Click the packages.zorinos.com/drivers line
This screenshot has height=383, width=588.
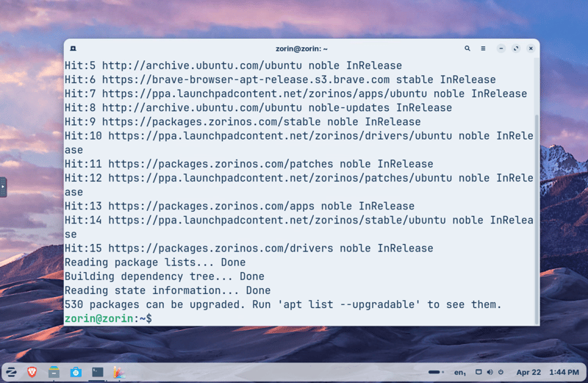coord(249,248)
